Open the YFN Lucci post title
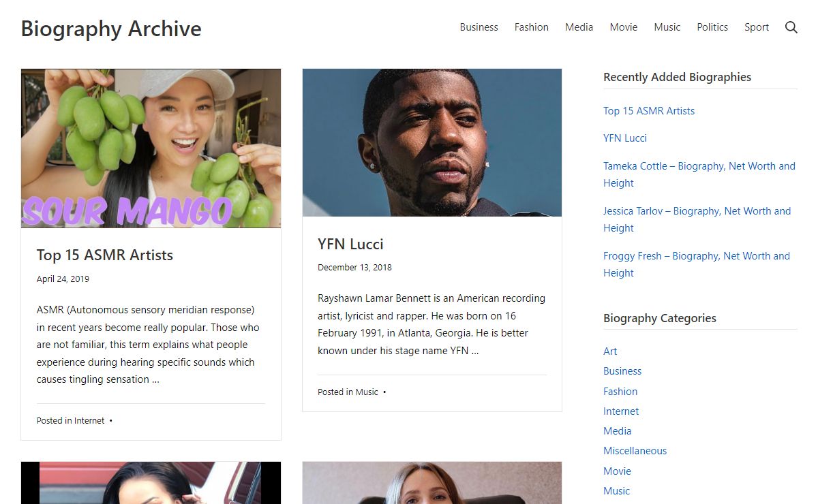818x504 pixels. pos(350,244)
